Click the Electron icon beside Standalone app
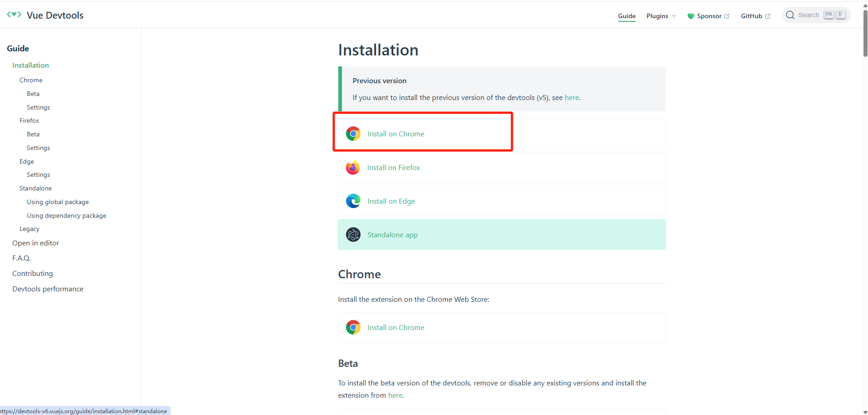 (x=353, y=235)
